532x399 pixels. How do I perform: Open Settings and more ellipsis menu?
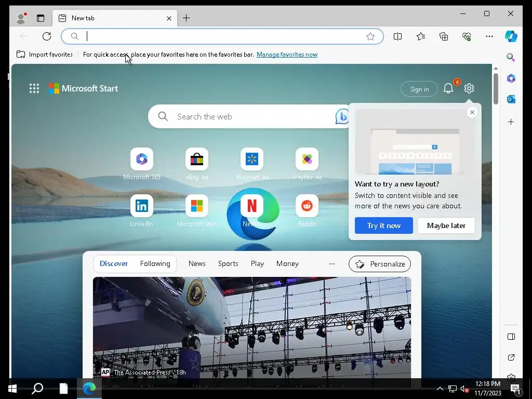(489, 36)
